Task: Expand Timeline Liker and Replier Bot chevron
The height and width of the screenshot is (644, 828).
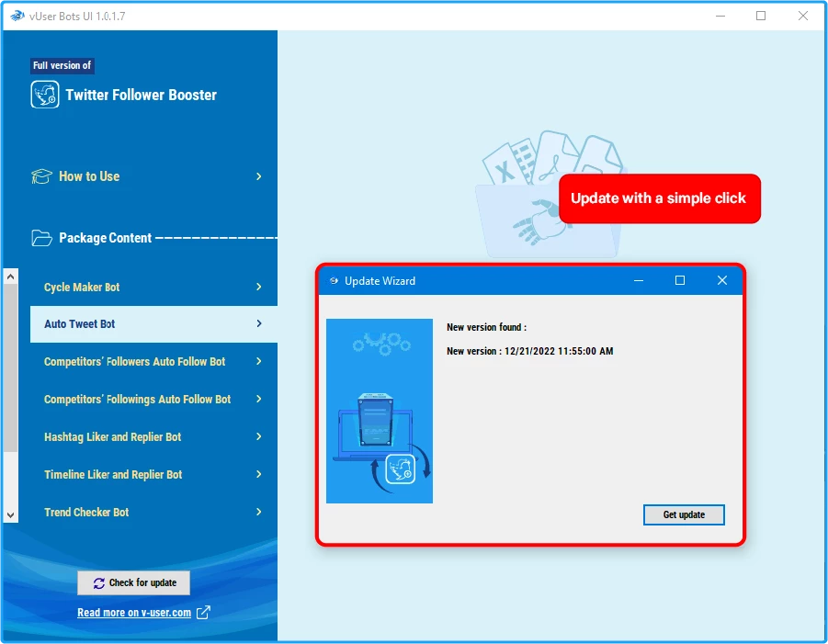Action: [259, 474]
